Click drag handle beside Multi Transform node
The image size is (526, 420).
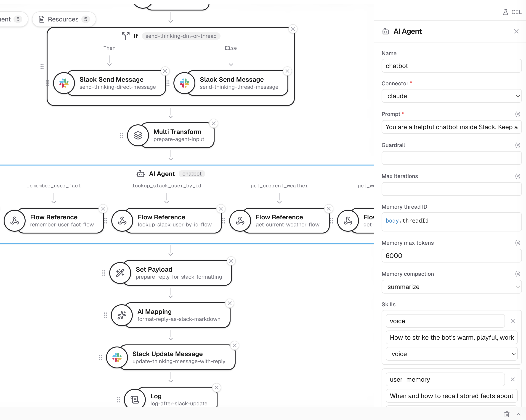(122, 135)
